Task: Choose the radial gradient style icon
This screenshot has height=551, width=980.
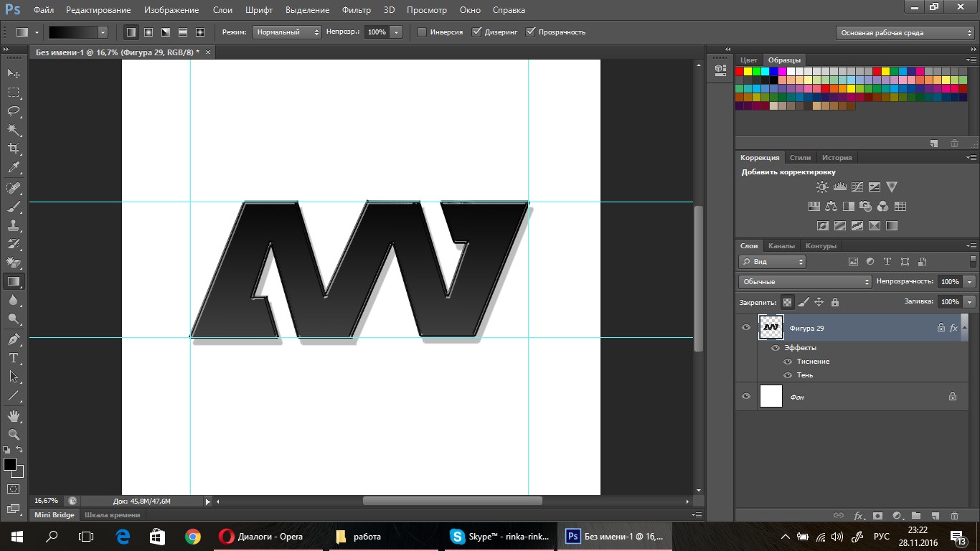Action: click(x=149, y=32)
